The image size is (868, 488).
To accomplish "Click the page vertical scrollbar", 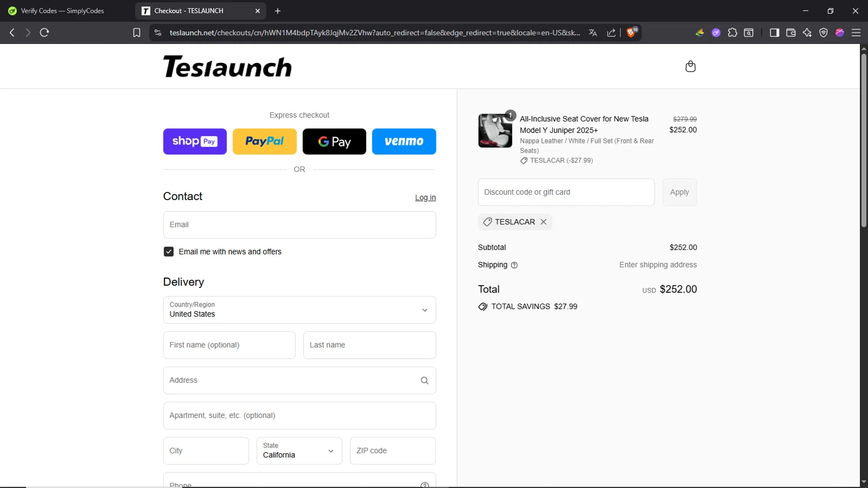I will click(x=864, y=141).
